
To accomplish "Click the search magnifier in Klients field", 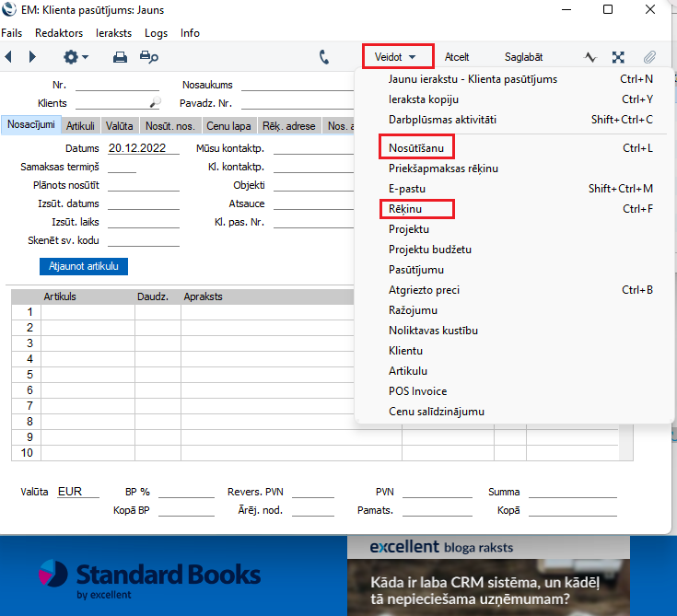I will click(155, 103).
